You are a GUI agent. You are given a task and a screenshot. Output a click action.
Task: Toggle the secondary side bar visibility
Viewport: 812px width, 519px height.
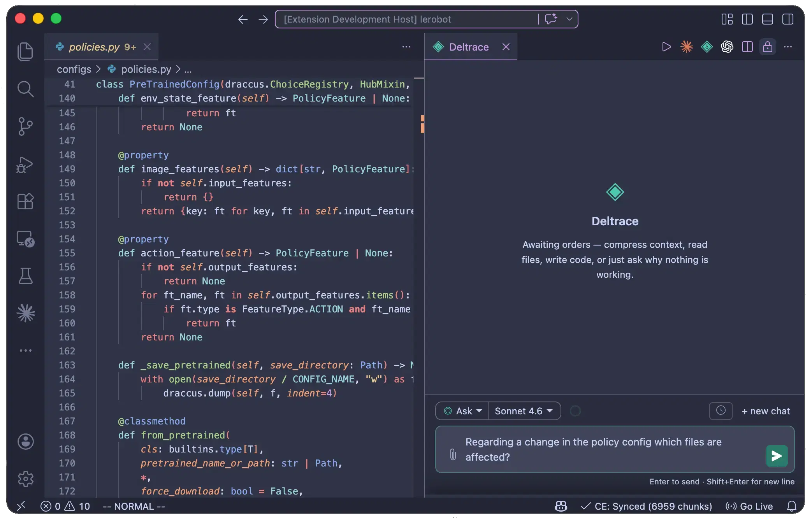[x=787, y=19]
